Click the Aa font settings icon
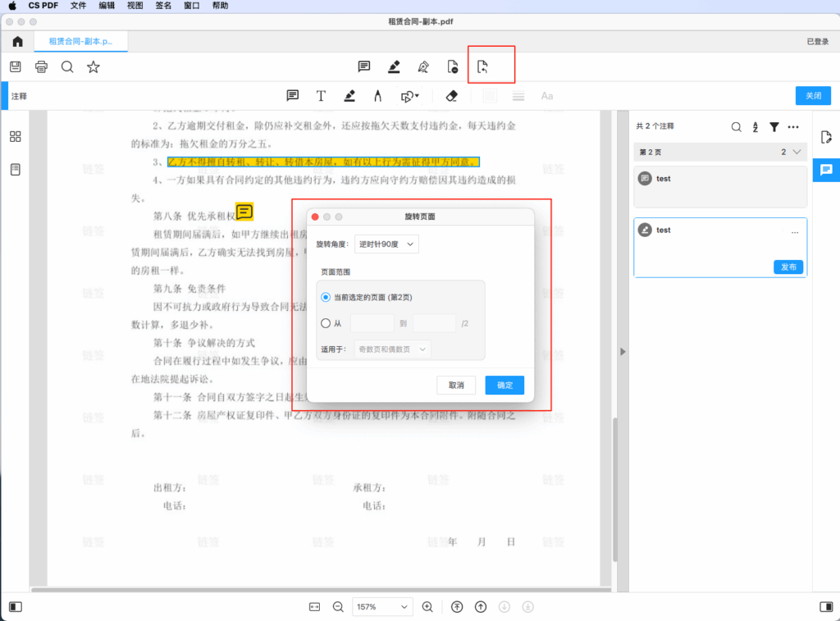Image resolution: width=840 pixels, height=621 pixels. (547, 96)
